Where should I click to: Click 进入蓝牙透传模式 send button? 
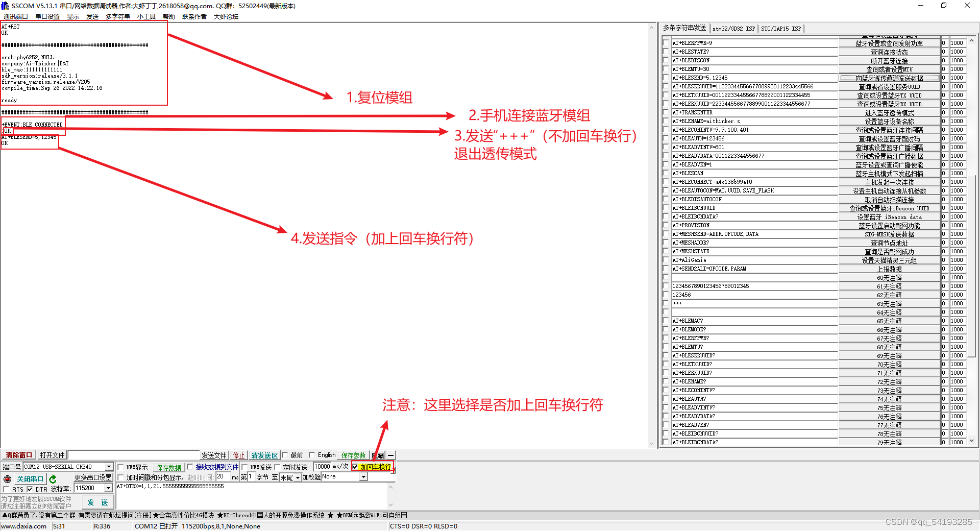point(889,113)
